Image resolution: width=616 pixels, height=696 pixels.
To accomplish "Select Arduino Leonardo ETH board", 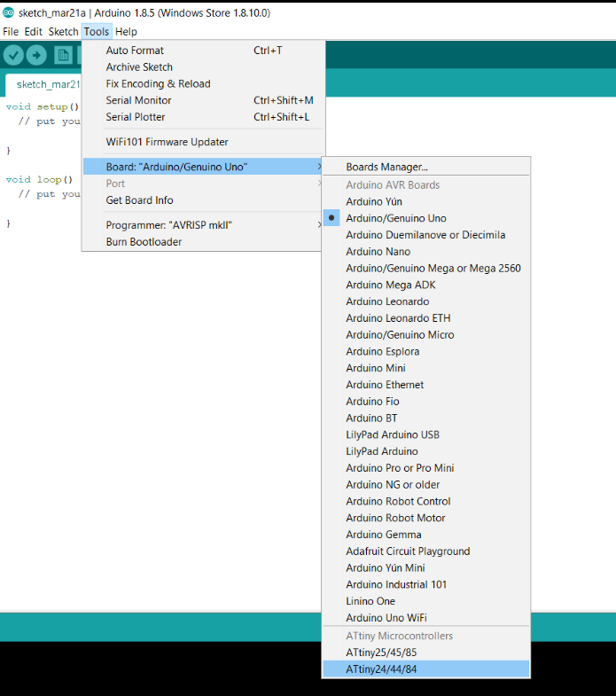I will tap(426, 318).
